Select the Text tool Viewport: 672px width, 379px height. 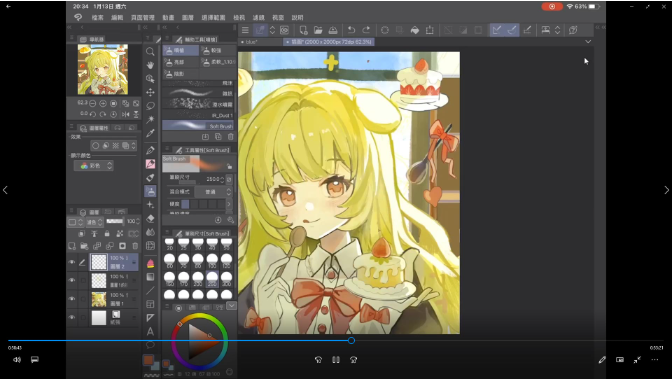(x=150, y=331)
